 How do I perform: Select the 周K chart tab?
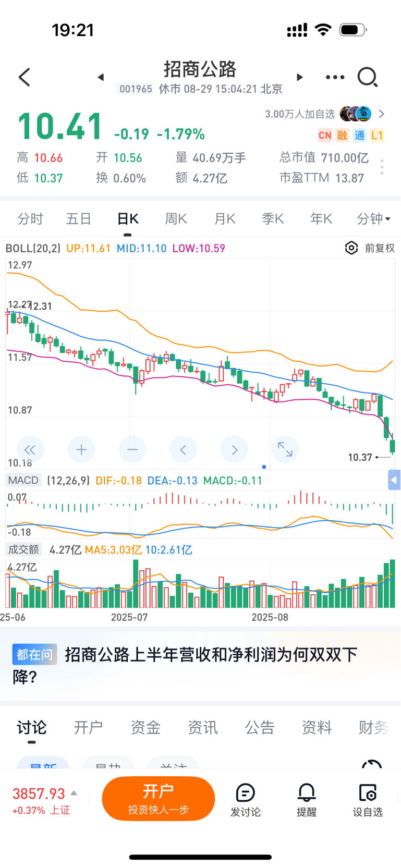[176, 219]
